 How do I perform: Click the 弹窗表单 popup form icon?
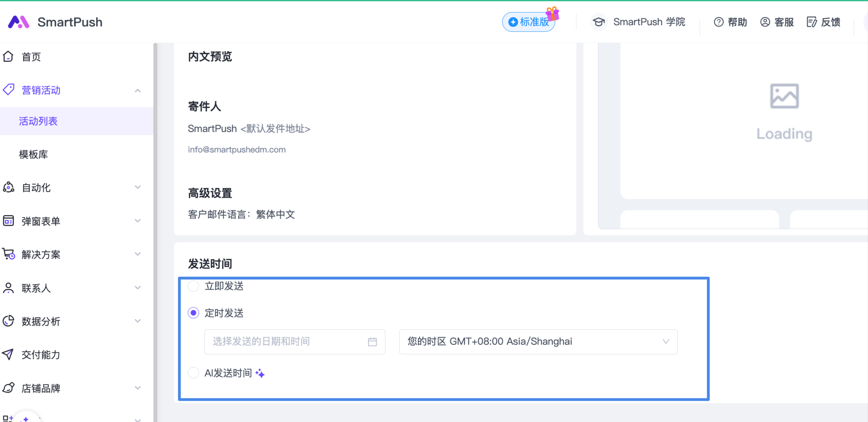(x=9, y=221)
